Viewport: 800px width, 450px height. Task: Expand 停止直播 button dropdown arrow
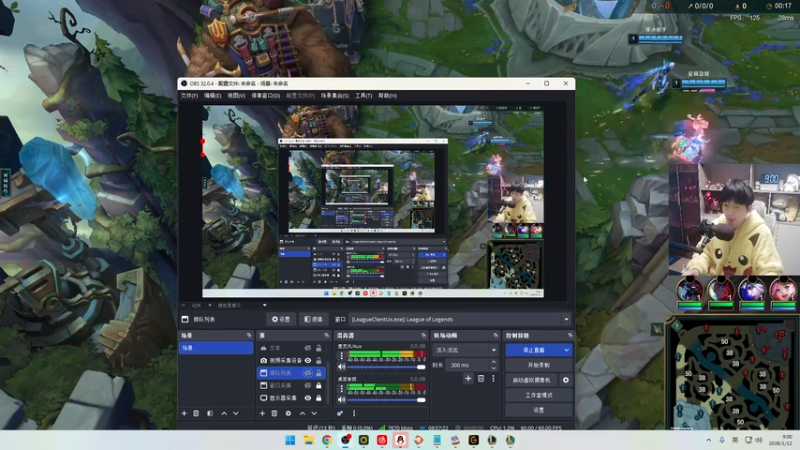pyautogui.click(x=566, y=350)
